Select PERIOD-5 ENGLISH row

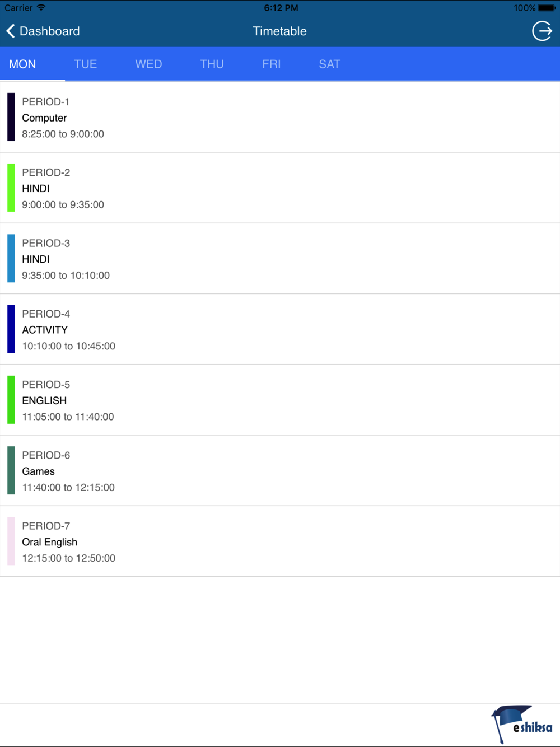pos(280,400)
